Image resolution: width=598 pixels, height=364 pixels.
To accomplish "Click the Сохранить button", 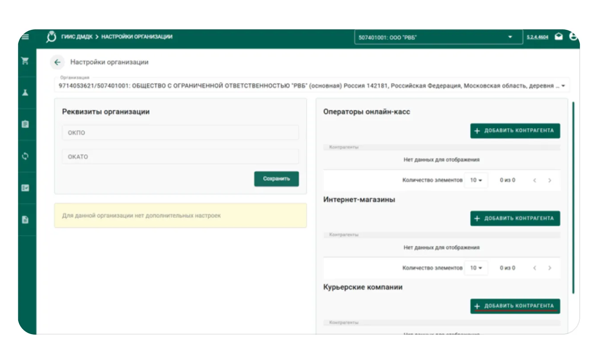I will [x=276, y=179].
